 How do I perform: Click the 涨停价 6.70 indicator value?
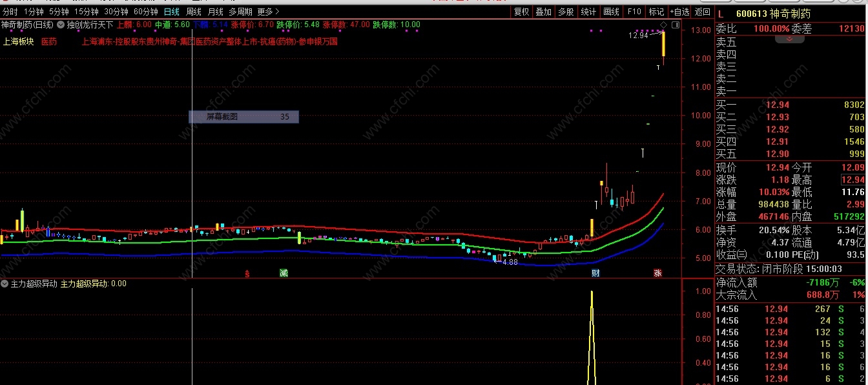pos(252,25)
